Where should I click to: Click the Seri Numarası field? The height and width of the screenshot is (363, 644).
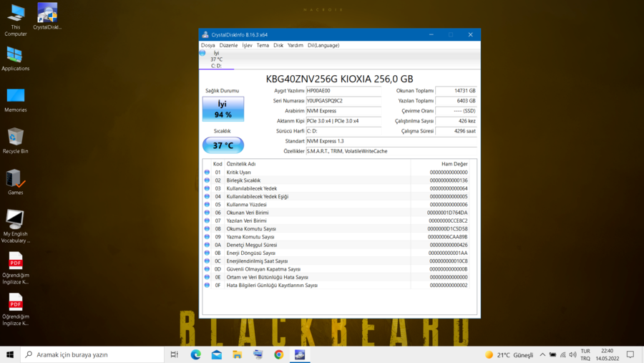click(x=343, y=101)
